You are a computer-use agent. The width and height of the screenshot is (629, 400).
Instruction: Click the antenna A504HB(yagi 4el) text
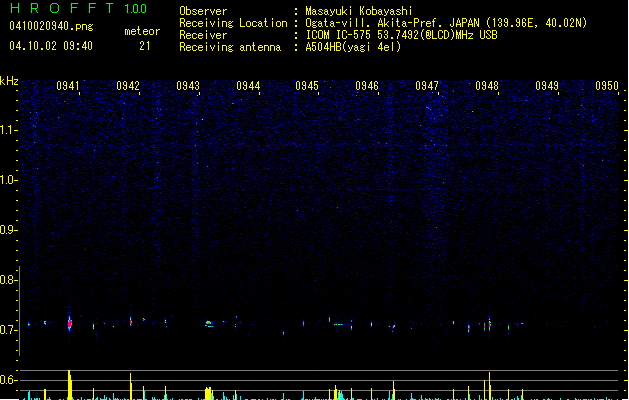353,47
